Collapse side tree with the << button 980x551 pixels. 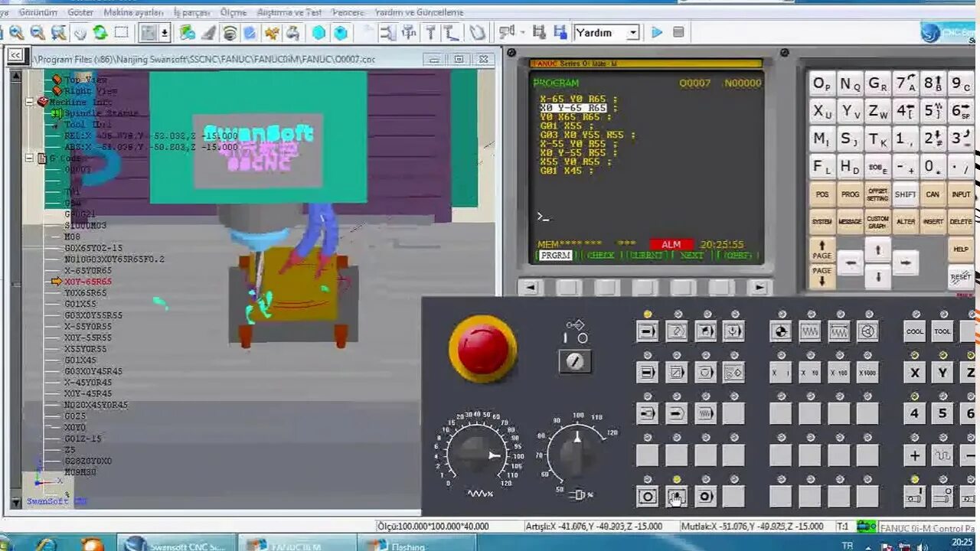[15, 57]
